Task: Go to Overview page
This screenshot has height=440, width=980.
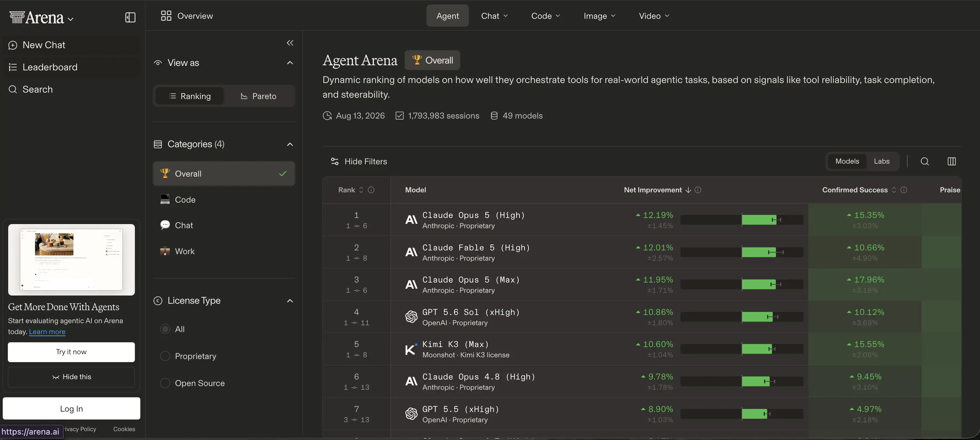Action: [187, 16]
